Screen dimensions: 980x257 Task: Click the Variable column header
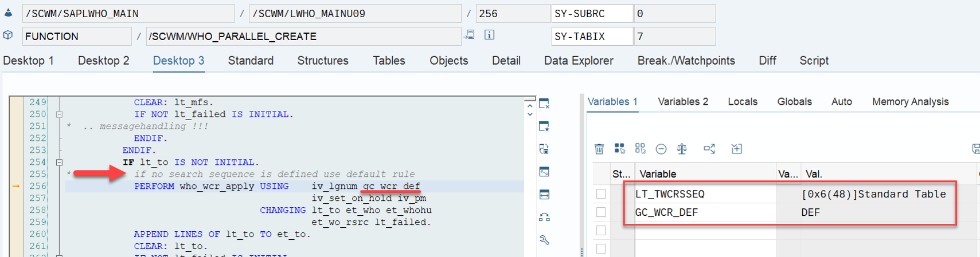point(705,174)
